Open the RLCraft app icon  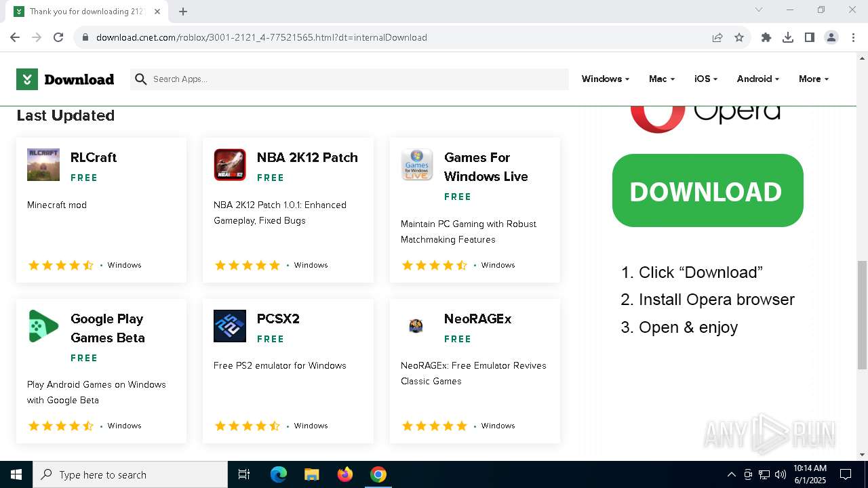point(43,165)
